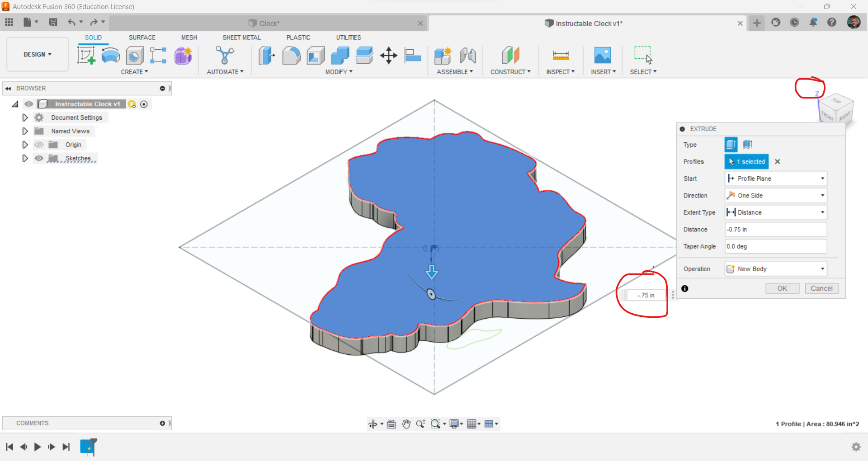The image size is (868, 461).
Task: Click the Undo arrow
Action: tap(71, 22)
